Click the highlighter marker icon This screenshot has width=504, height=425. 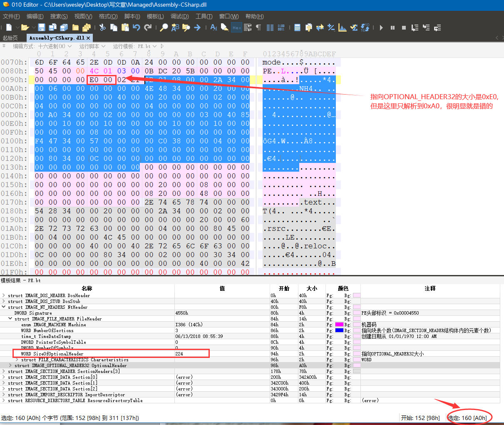click(225, 27)
